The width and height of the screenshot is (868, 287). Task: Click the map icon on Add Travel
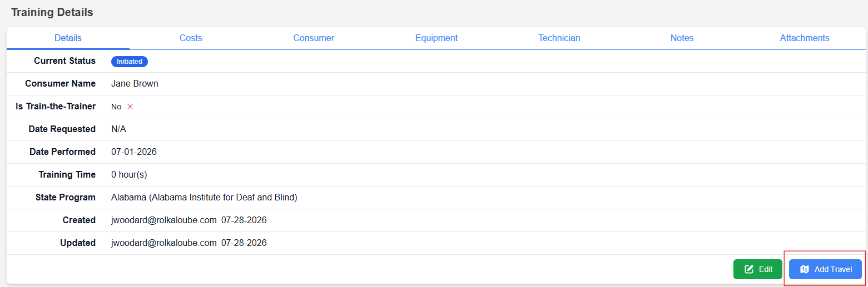(805, 269)
